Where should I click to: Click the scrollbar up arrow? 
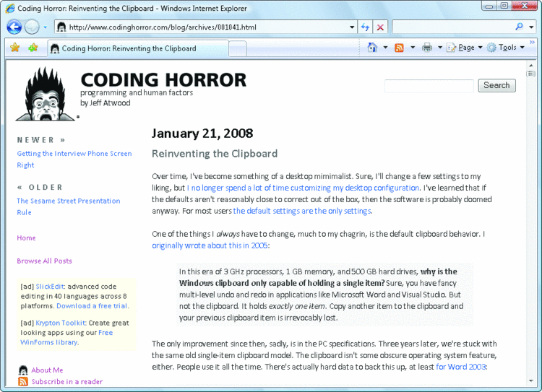pos(531,65)
